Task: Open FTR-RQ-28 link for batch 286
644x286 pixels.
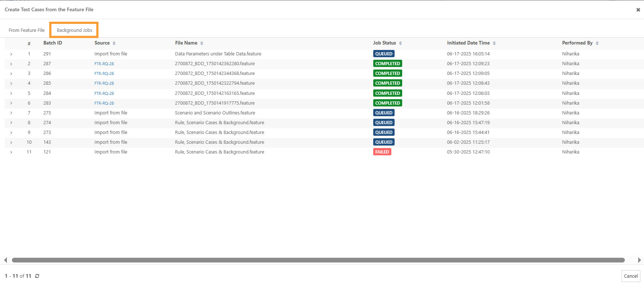Action: (x=104, y=73)
